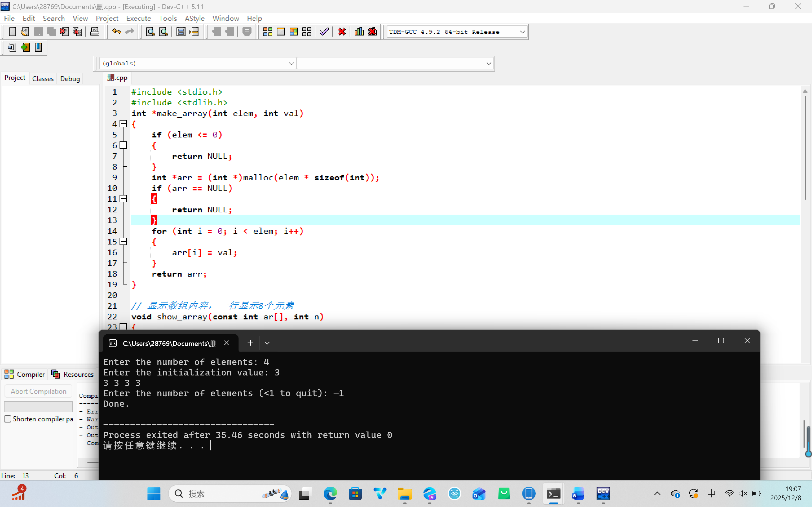Image resolution: width=812 pixels, height=507 pixels.
Task: Click the Profile Analysis bar chart icon
Action: [x=359, y=32]
